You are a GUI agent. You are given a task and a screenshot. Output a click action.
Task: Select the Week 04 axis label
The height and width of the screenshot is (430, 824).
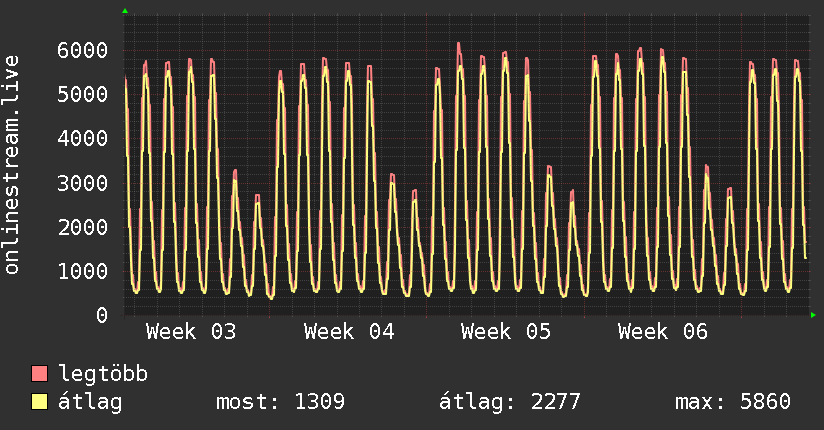[x=349, y=332]
